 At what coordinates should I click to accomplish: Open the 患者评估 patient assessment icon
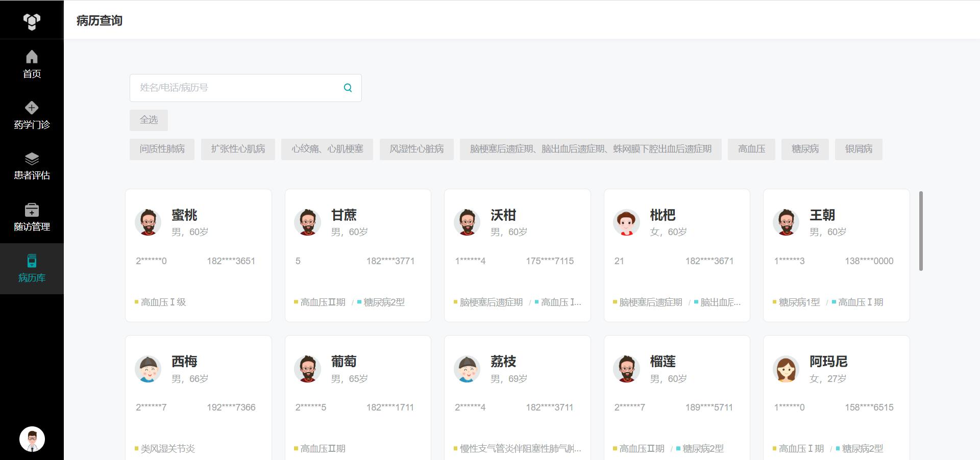point(32,159)
